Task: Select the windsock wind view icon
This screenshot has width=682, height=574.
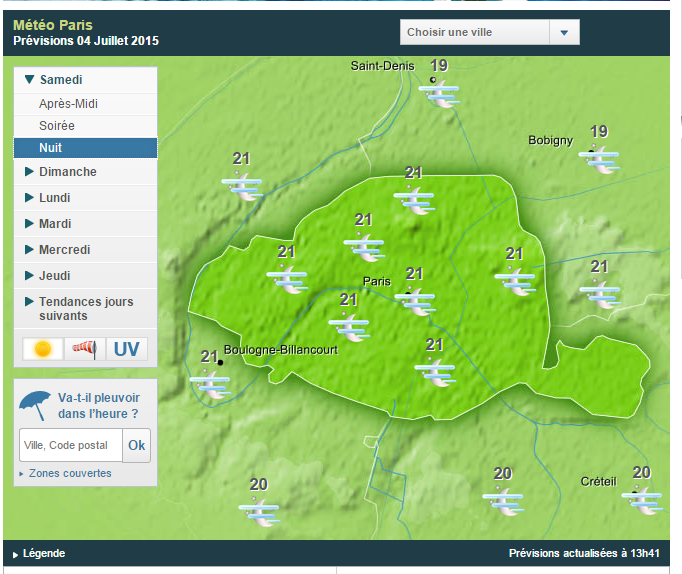Action: point(85,349)
